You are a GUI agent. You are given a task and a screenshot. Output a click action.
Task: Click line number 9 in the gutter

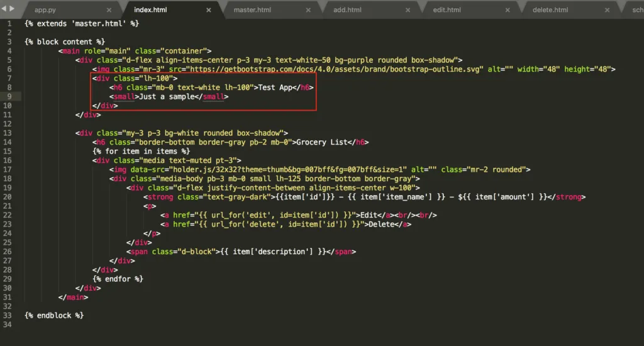[9, 97]
